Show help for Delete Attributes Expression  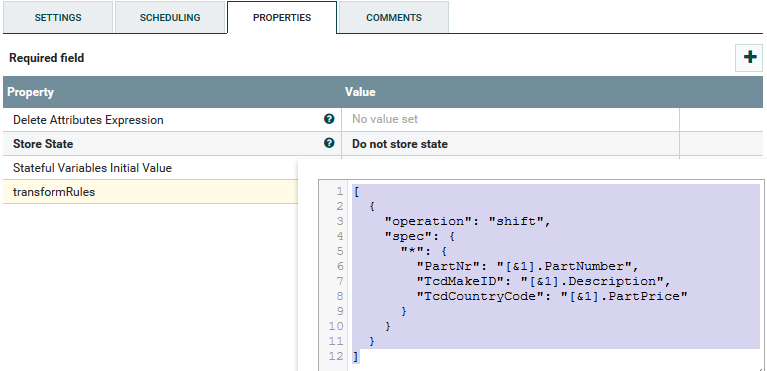click(x=329, y=119)
